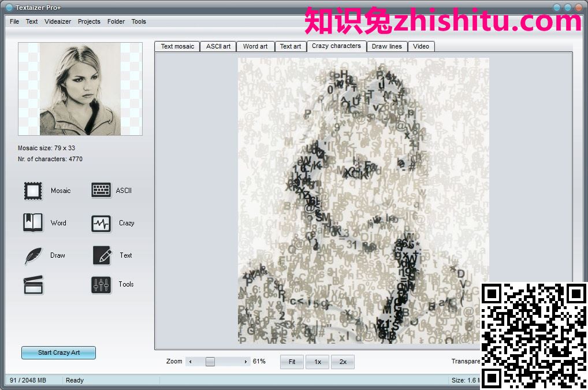The height and width of the screenshot is (390, 588).
Task: Click the 'Nr. of characters: 4770' text
Action: (50, 159)
